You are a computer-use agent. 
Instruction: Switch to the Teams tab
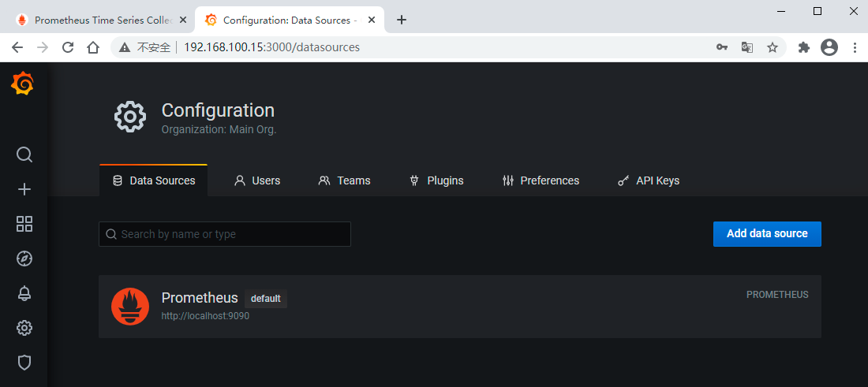pyautogui.click(x=344, y=180)
